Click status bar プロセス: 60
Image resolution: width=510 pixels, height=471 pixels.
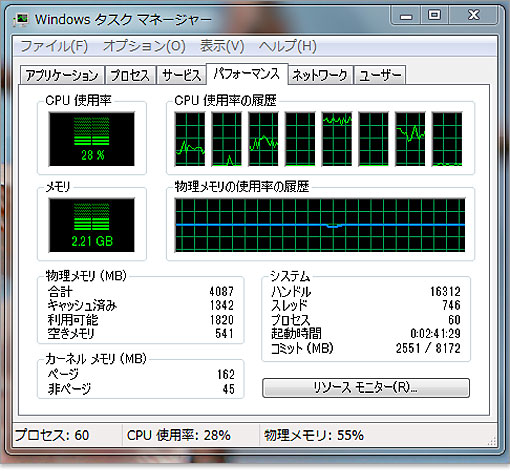pyautogui.click(x=52, y=435)
